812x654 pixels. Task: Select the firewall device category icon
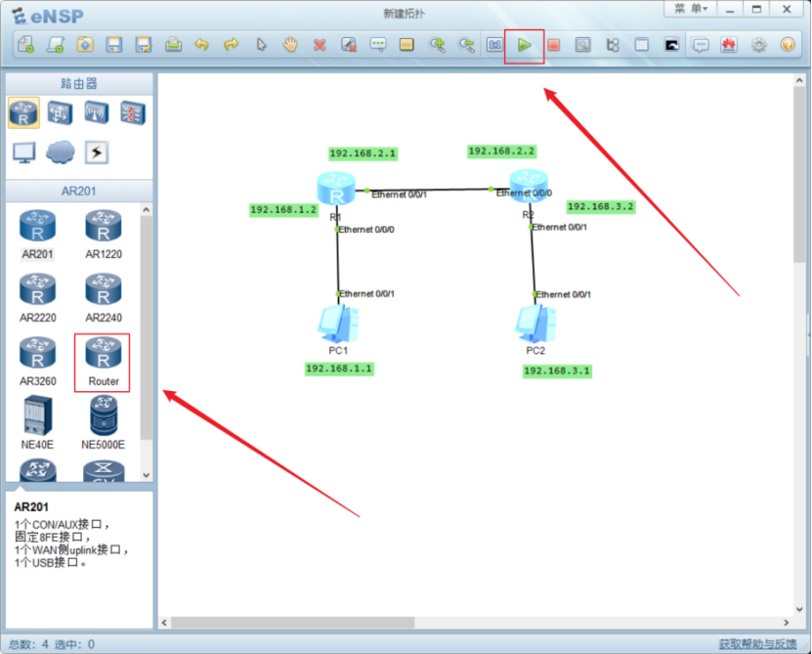pos(133,112)
